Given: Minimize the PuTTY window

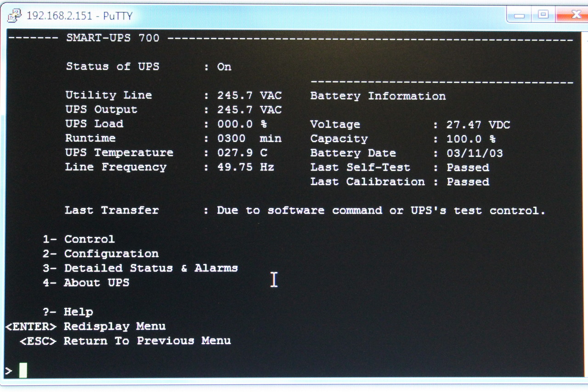Looking at the screenshot, I should tap(520, 15).
